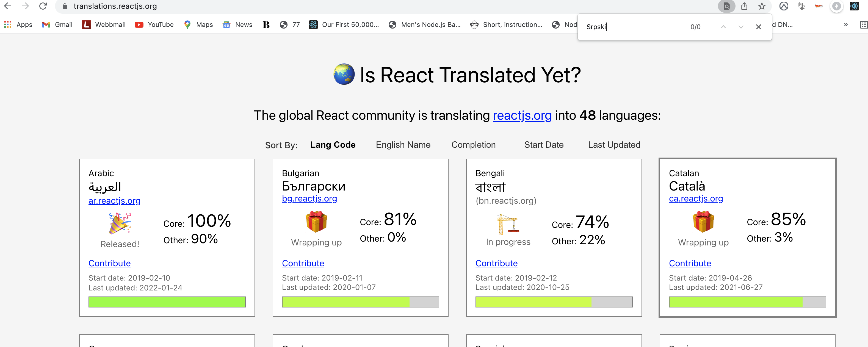Click the share page icon

coord(744,6)
